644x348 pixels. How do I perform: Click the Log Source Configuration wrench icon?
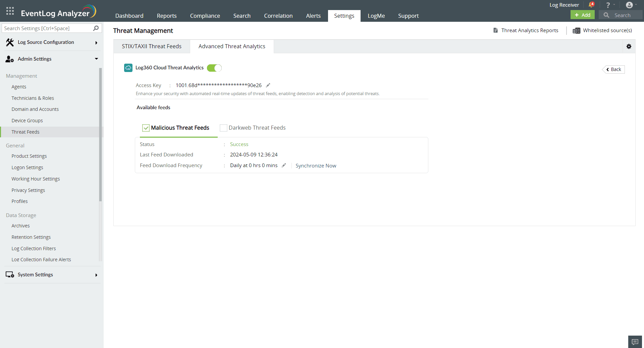[x=9, y=42]
